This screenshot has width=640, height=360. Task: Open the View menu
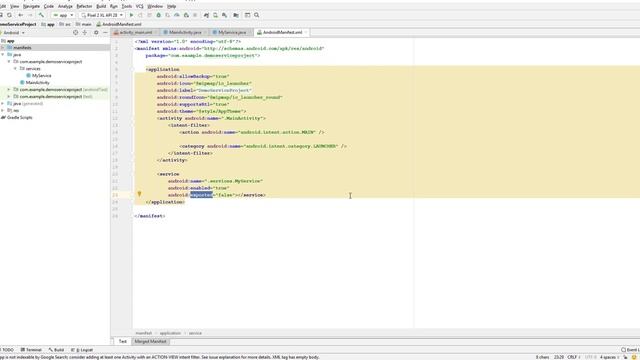(x=14, y=7)
